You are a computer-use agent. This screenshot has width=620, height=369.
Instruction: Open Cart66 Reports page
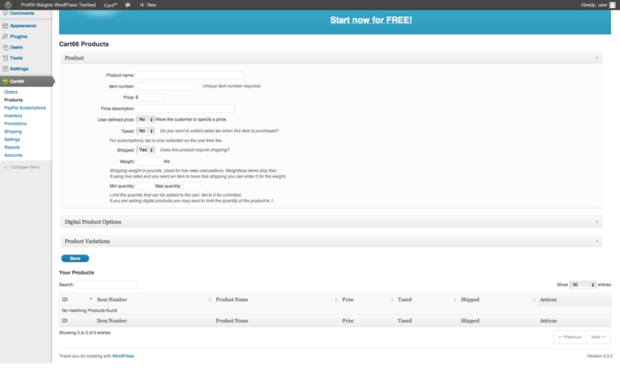coord(12,147)
